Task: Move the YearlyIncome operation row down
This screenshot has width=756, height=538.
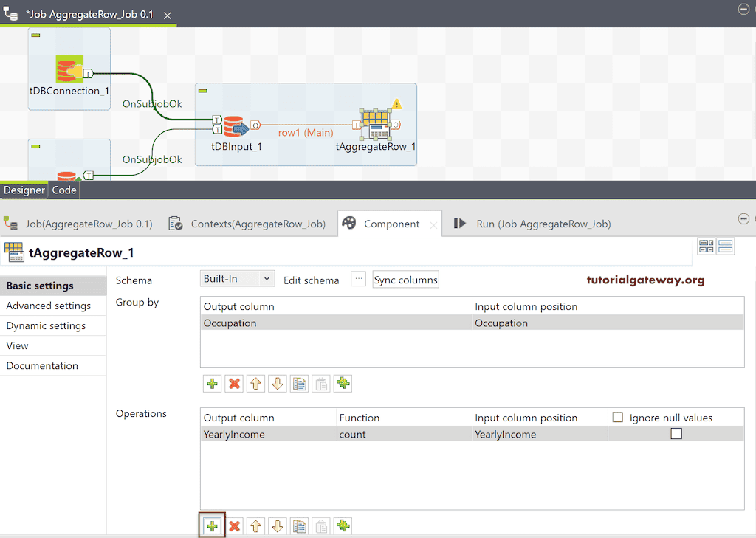Action: pos(278,525)
